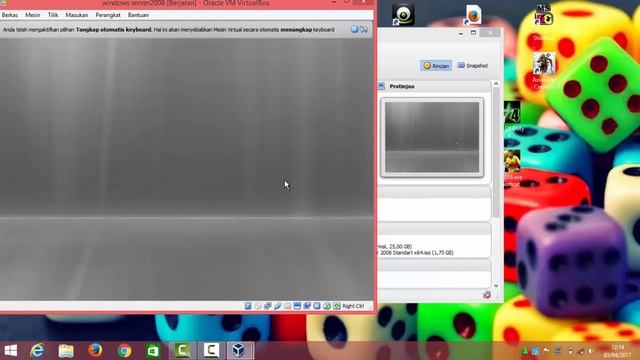
Task: Click the Manager details scrollbar down arrow
Action: click(496, 286)
